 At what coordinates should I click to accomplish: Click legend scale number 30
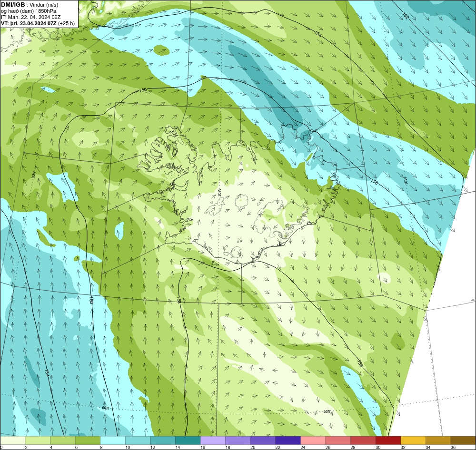pos(378,447)
